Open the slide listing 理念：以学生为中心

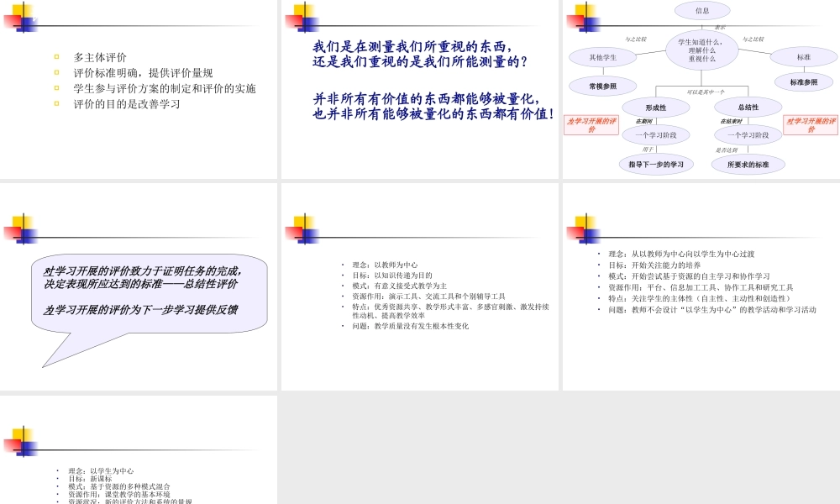(99, 470)
